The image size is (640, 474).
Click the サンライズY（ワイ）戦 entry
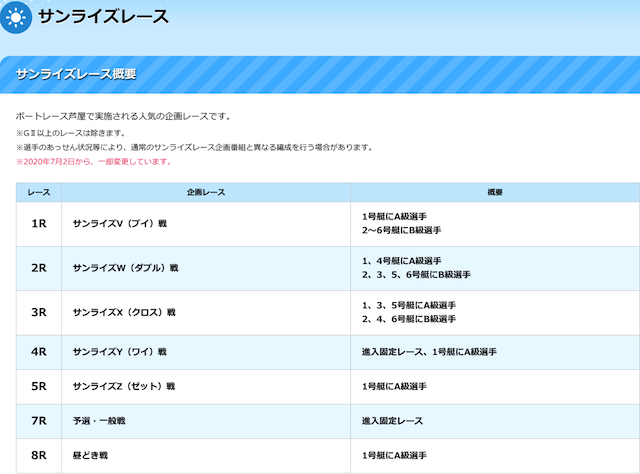point(120,352)
